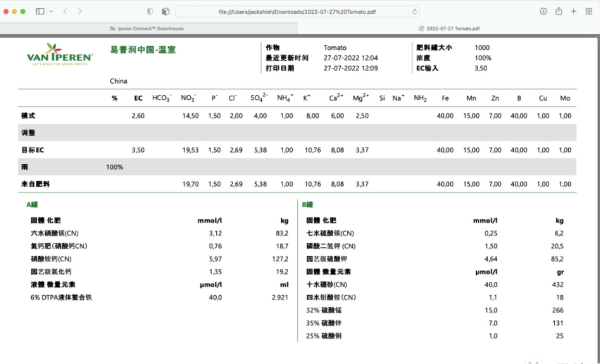Viewport: 600px width, 364px height.
Task: Show the downloads list
Action: click(543, 12)
